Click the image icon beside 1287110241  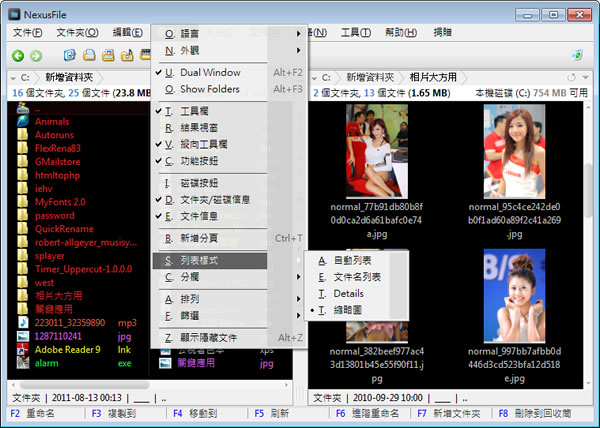[23, 336]
